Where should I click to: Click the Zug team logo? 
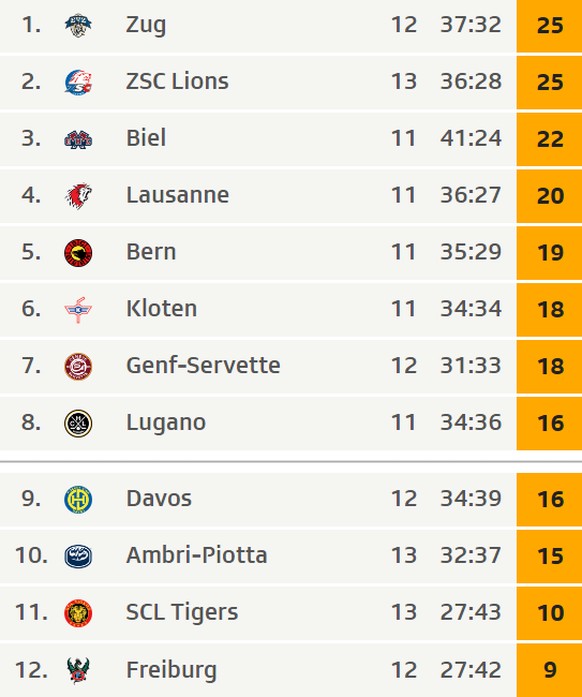click(x=78, y=25)
